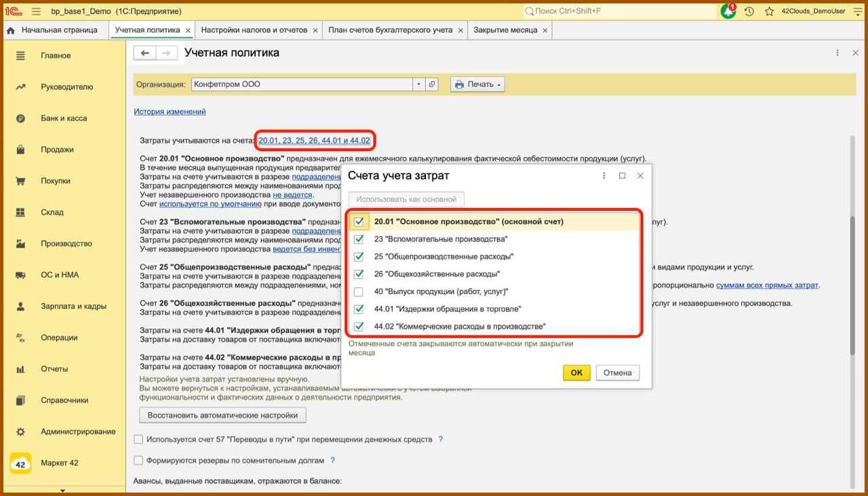This screenshot has width=868, height=496.
Task: Open the page's three-dot more menu
Action: coord(837,53)
